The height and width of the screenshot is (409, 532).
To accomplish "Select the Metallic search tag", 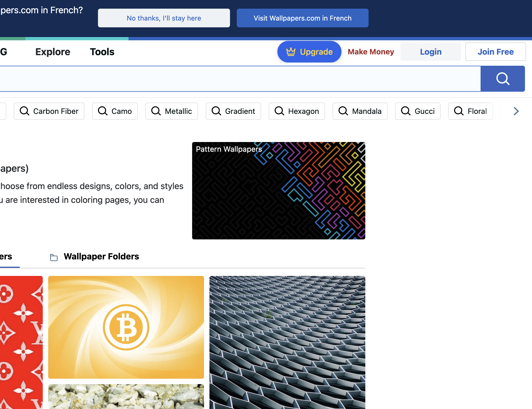I will tap(172, 111).
